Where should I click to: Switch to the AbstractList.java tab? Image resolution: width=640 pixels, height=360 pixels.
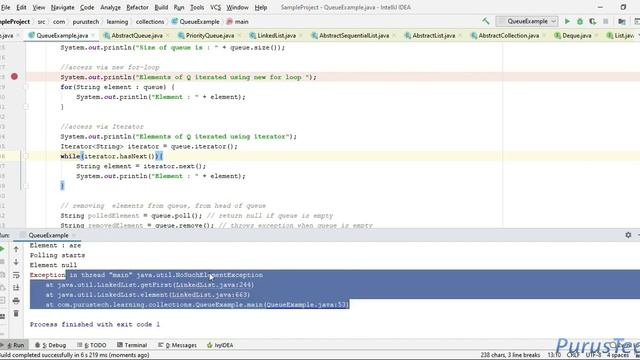433,36
